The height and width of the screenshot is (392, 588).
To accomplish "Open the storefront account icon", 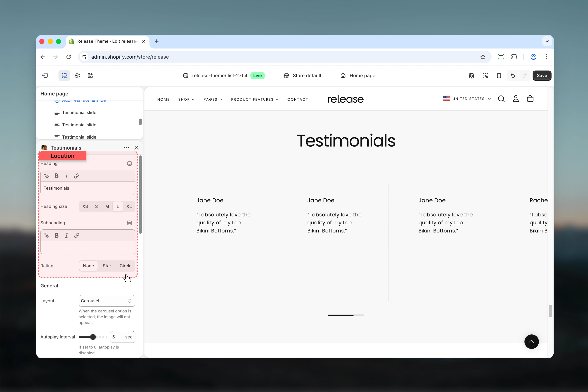I will (x=516, y=99).
